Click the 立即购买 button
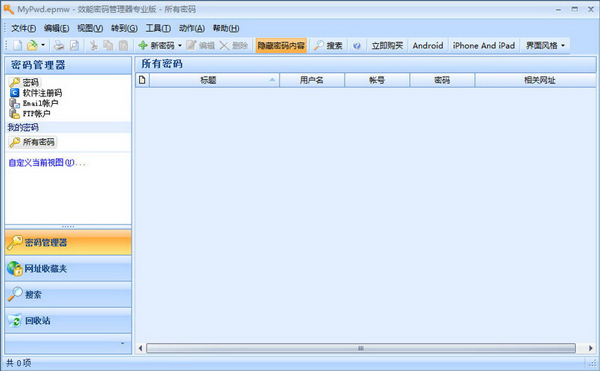 pyautogui.click(x=387, y=46)
